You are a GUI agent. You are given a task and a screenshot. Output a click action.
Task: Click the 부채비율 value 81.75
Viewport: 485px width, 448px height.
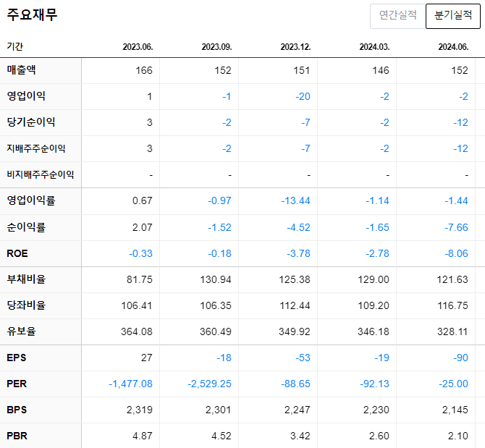pos(140,279)
